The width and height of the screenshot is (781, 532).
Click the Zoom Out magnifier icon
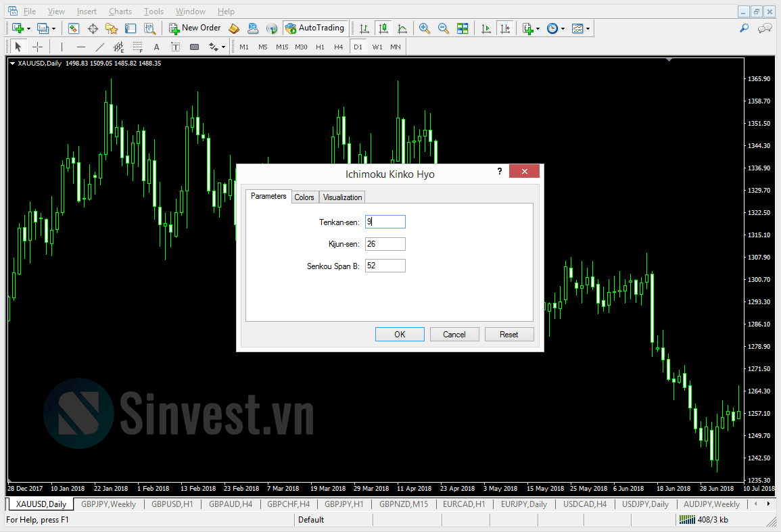(443, 28)
